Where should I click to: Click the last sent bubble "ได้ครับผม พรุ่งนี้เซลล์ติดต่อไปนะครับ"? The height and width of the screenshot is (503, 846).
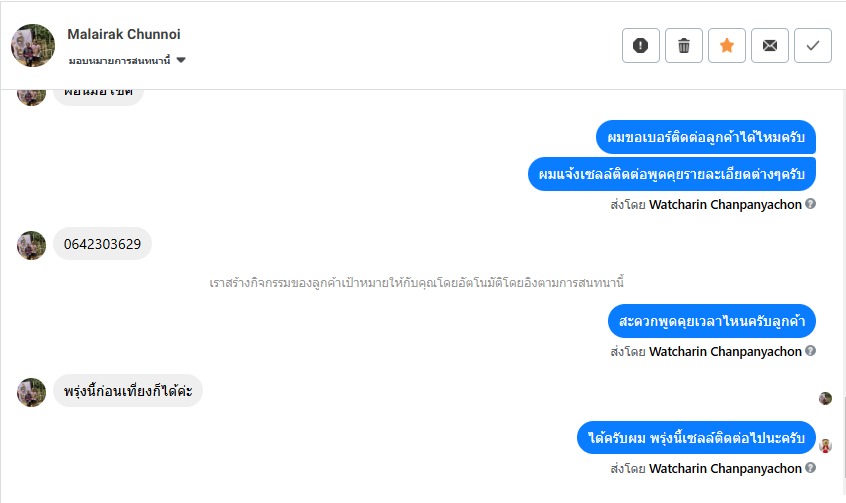pos(696,438)
